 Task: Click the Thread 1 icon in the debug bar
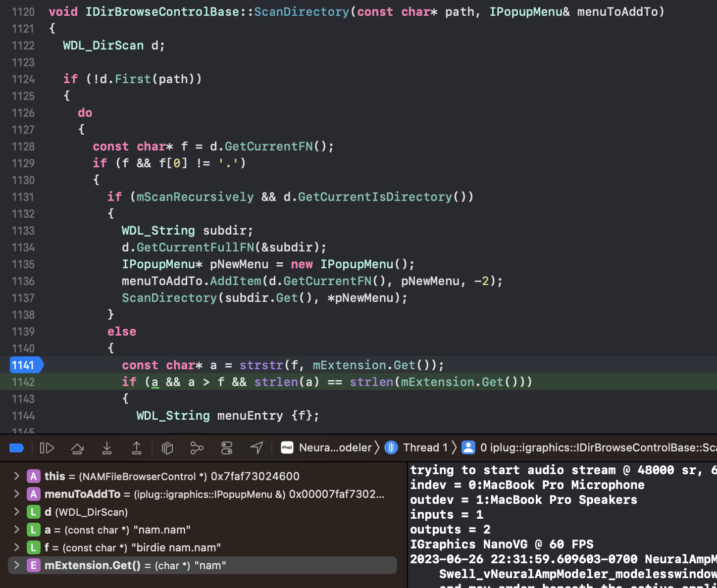(391, 447)
